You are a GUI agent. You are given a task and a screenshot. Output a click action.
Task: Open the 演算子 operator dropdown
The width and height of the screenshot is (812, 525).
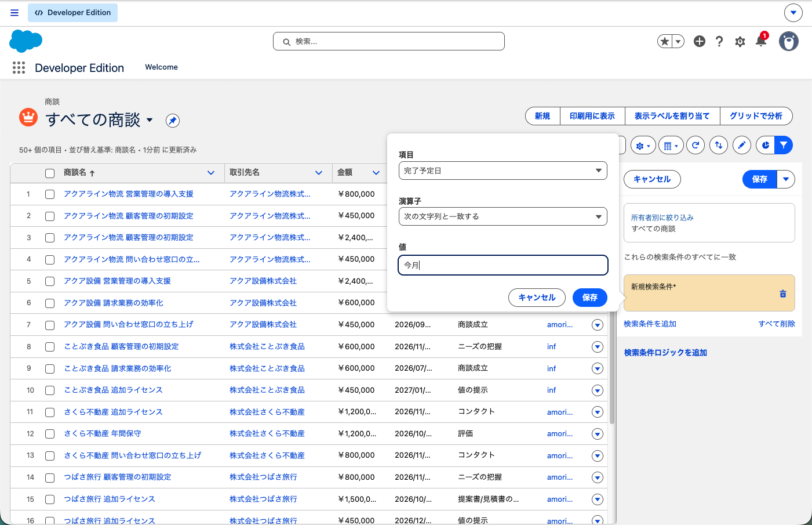[503, 216]
